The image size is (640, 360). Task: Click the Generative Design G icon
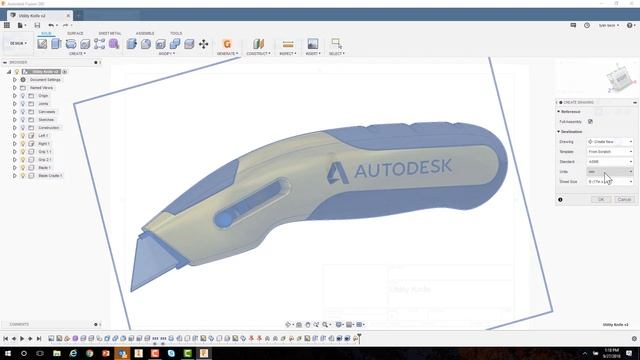[x=227, y=44]
